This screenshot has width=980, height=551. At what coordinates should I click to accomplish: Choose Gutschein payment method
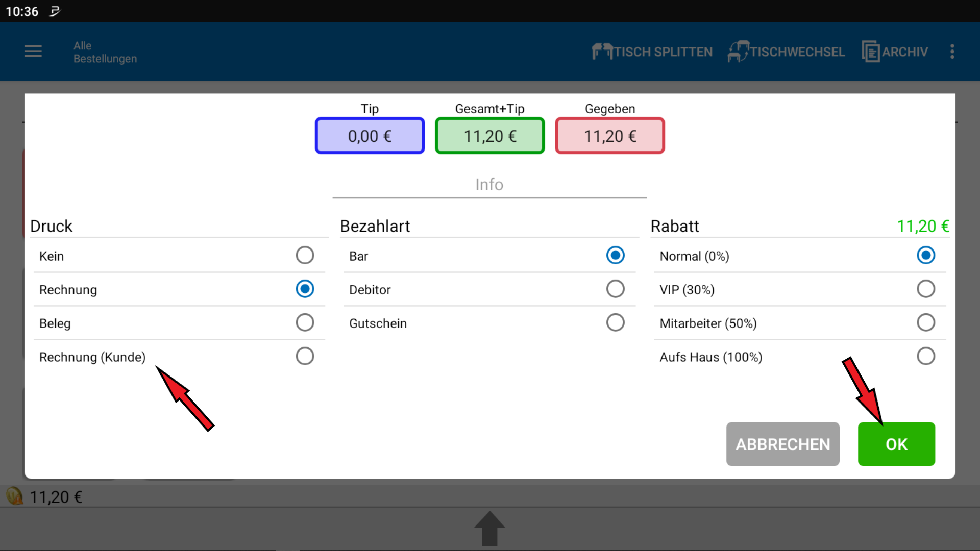[x=615, y=322]
